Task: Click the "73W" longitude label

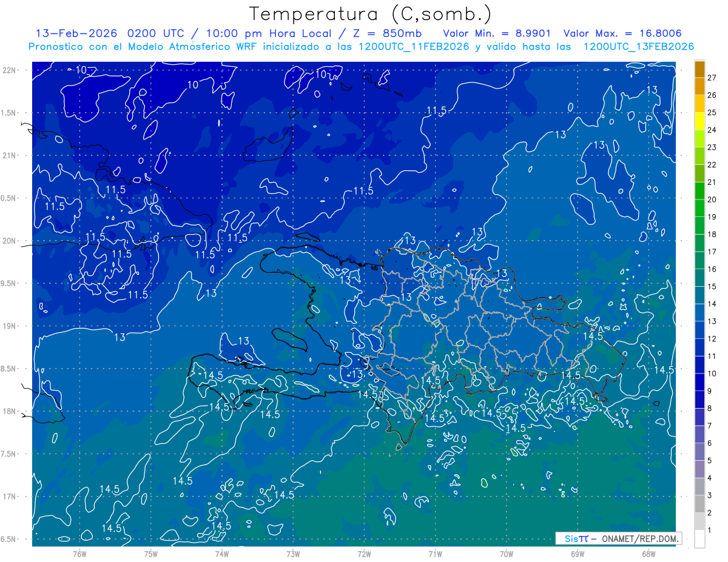Action: click(x=293, y=554)
